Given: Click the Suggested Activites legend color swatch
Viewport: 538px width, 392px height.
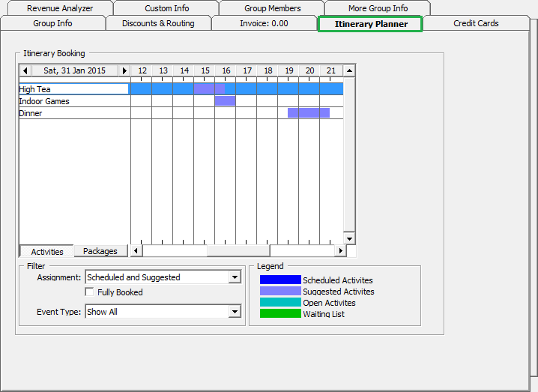Looking at the screenshot, I should [x=280, y=291].
